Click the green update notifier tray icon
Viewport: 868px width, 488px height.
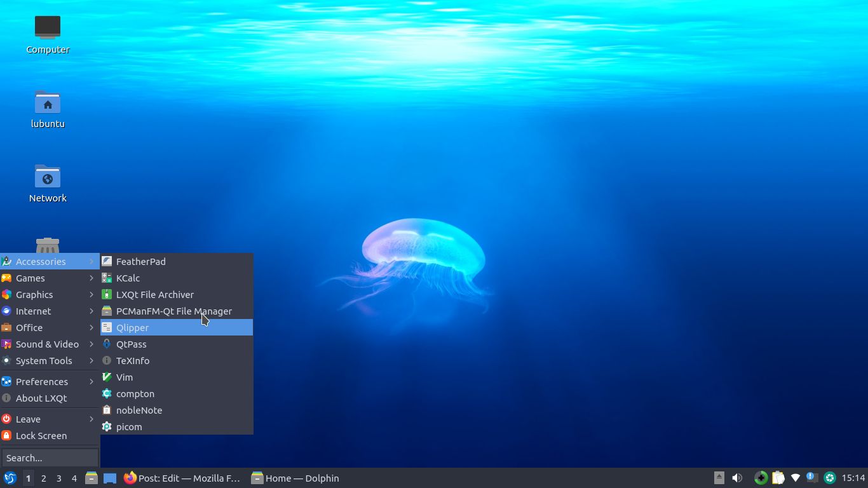click(x=761, y=478)
